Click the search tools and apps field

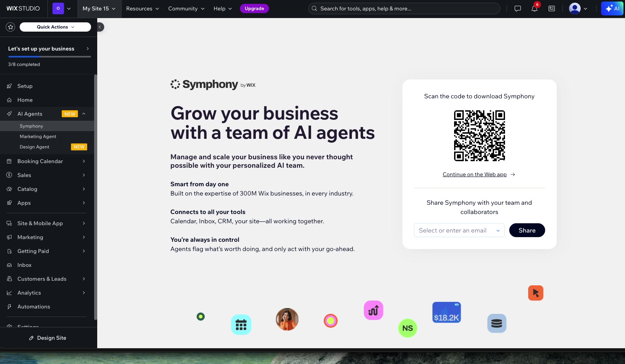pos(404,8)
